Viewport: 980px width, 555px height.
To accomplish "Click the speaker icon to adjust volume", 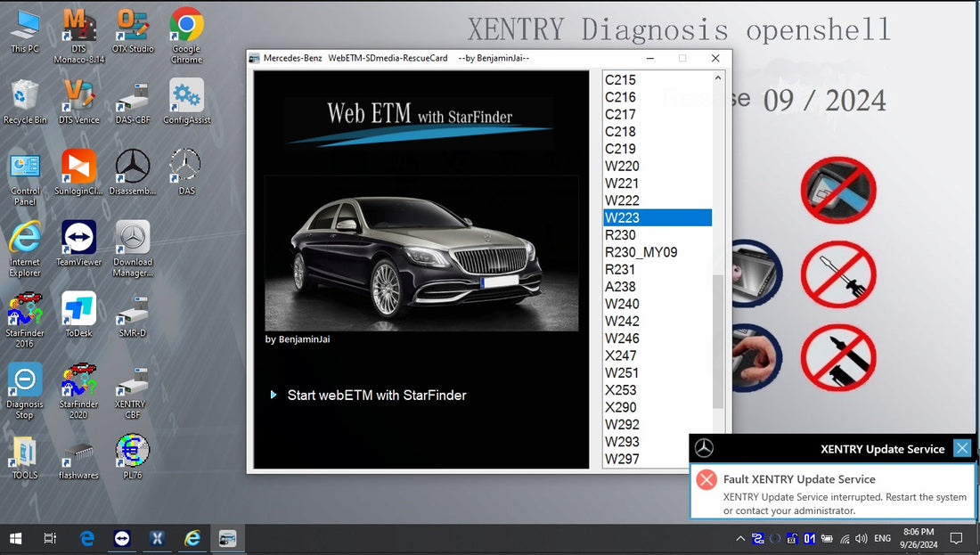I will tap(861, 538).
